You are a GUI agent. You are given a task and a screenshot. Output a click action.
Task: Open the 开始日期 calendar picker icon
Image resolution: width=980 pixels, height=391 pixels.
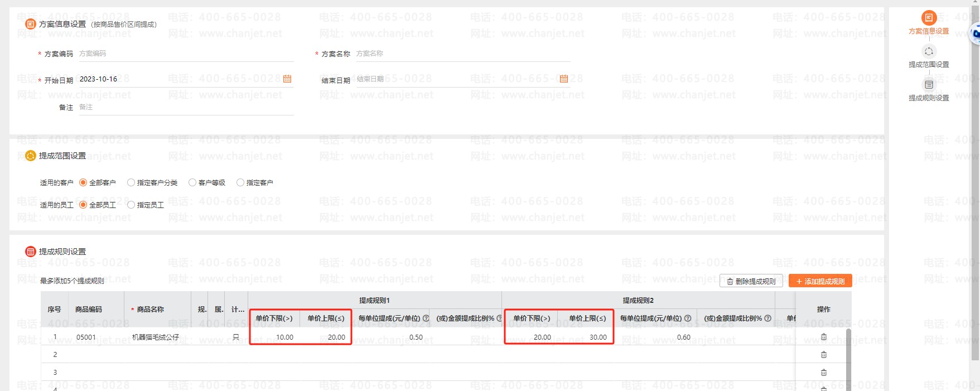[x=287, y=79]
